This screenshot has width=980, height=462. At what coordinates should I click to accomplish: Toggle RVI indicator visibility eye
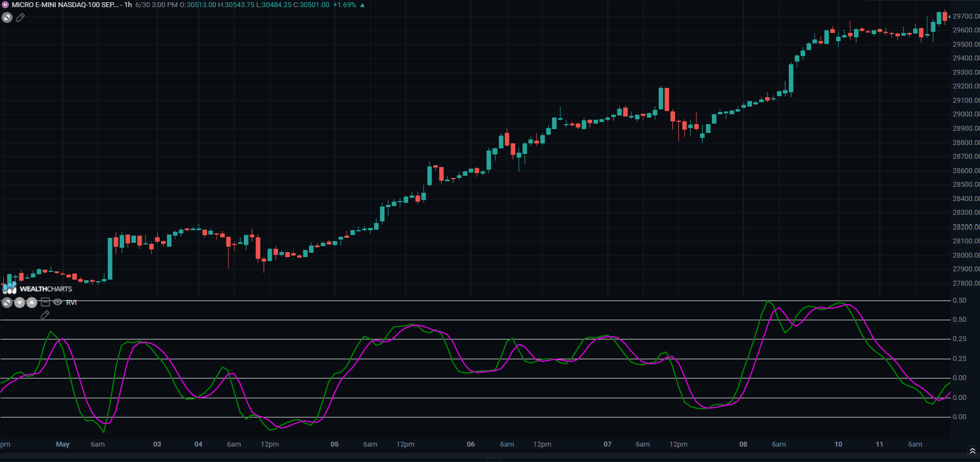coord(58,302)
